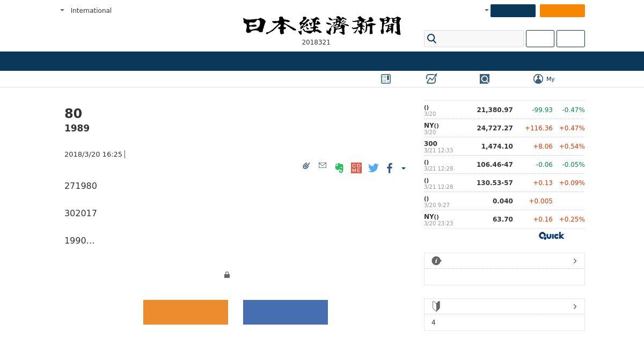
Task: Open the My account profile icon
Action: [x=538, y=79]
